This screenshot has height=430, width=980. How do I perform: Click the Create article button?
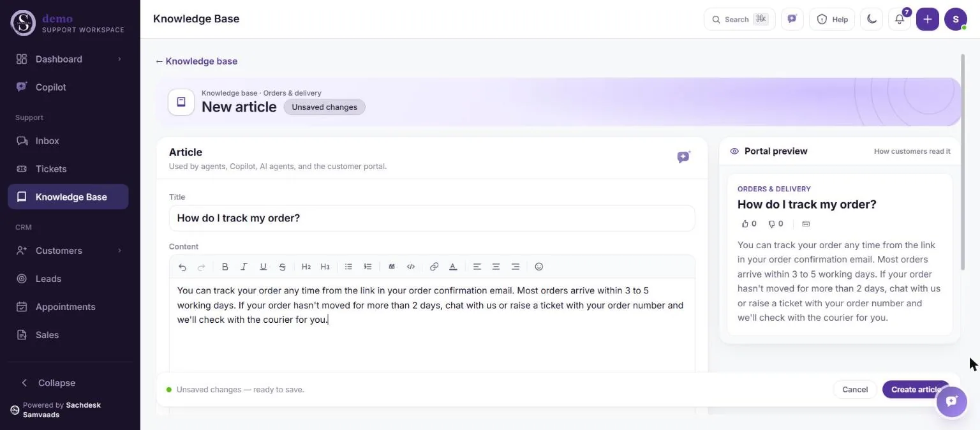916,389
